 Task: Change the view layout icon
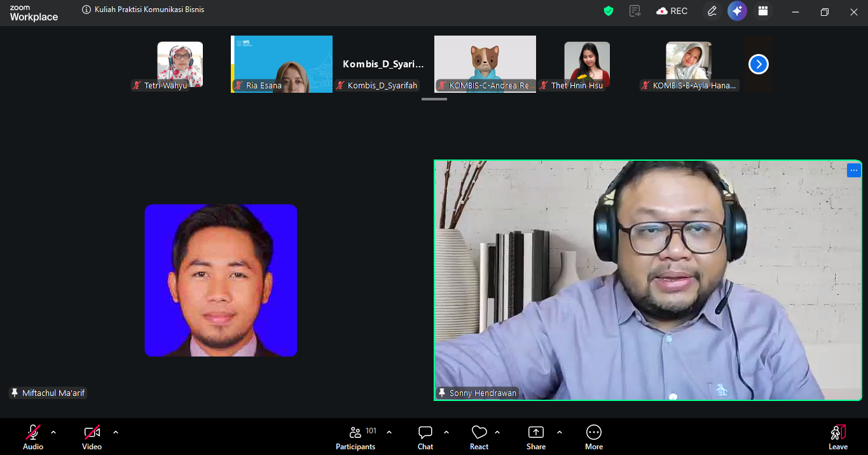click(x=763, y=11)
